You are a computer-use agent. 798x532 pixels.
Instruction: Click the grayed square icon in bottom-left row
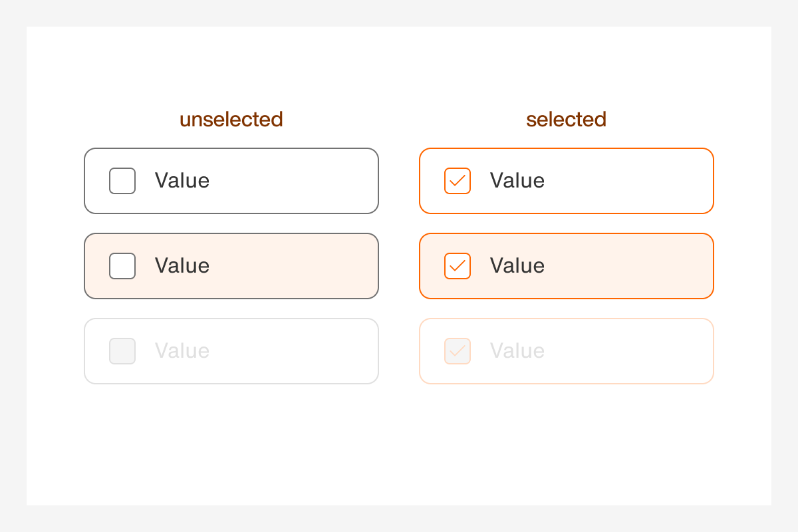point(122,350)
